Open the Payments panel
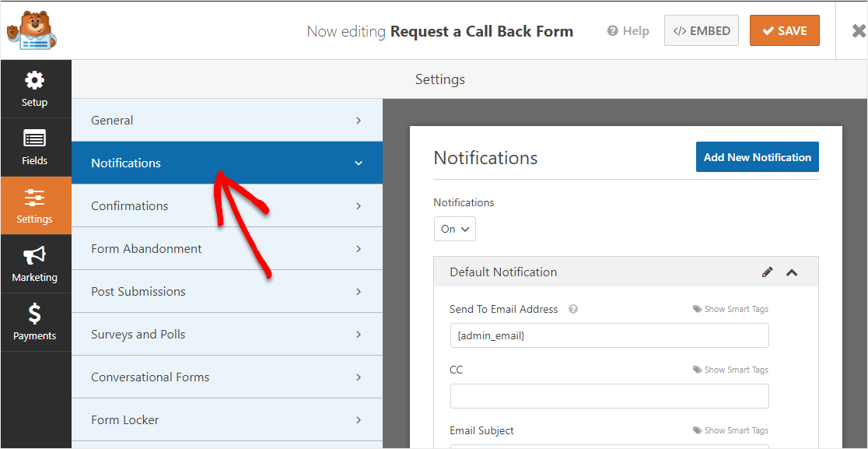The height and width of the screenshot is (449, 868). (35, 321)
